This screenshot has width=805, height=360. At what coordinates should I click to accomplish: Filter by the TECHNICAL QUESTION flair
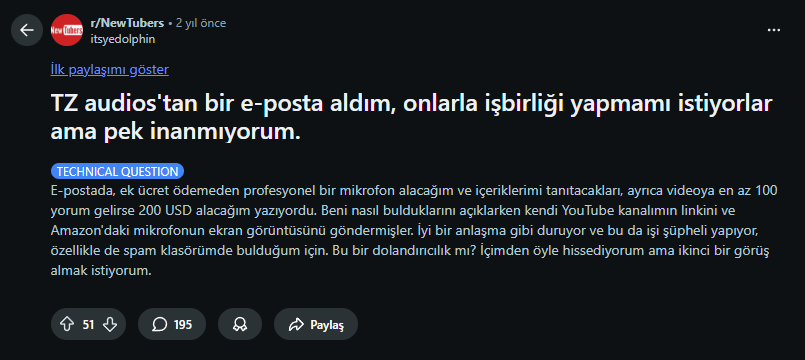(118, 172)
